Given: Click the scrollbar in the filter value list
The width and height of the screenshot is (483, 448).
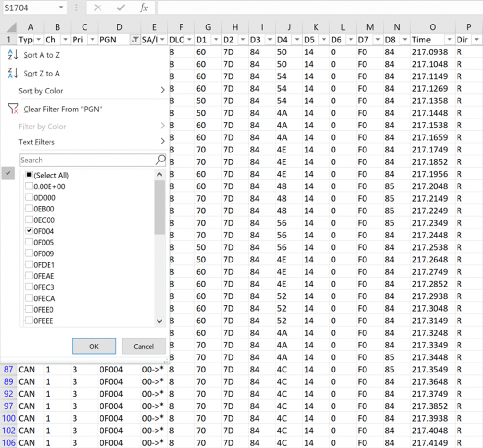Looking at the screenshot, I should tap(159, 203).
